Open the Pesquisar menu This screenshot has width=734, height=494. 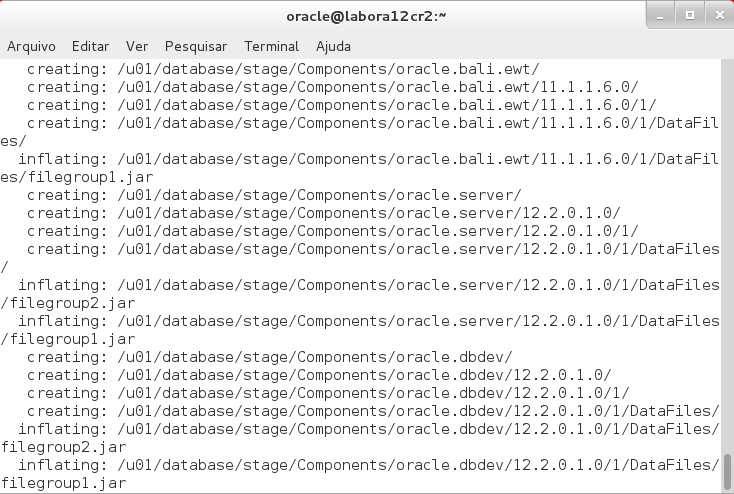(196, 46)
